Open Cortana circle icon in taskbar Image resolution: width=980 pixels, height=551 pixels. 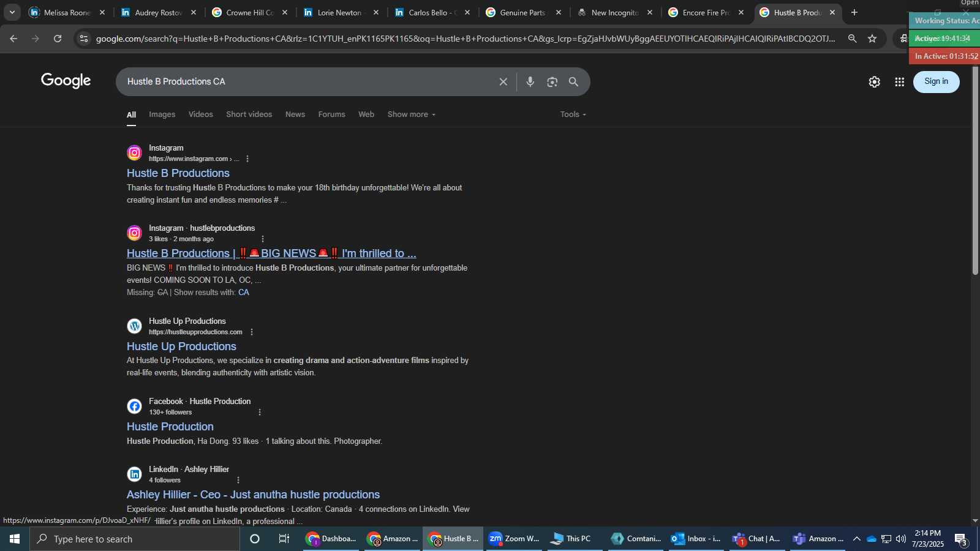coord(255,539)
